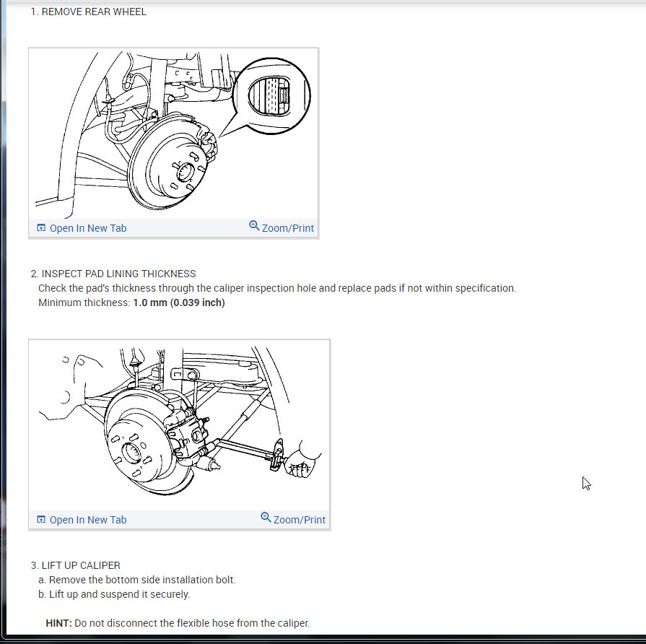Click the caliper bolt removal illustration
646x644 pixels.
point(179,425)
